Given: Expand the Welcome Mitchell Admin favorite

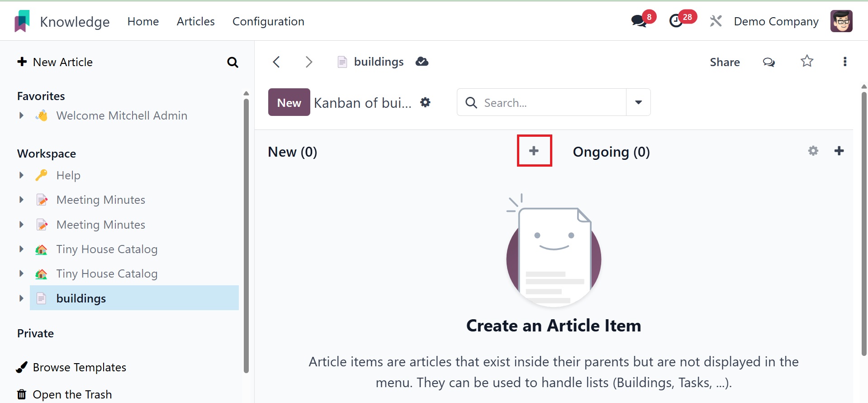Looking at the screenshot, I should coord(21,115).
